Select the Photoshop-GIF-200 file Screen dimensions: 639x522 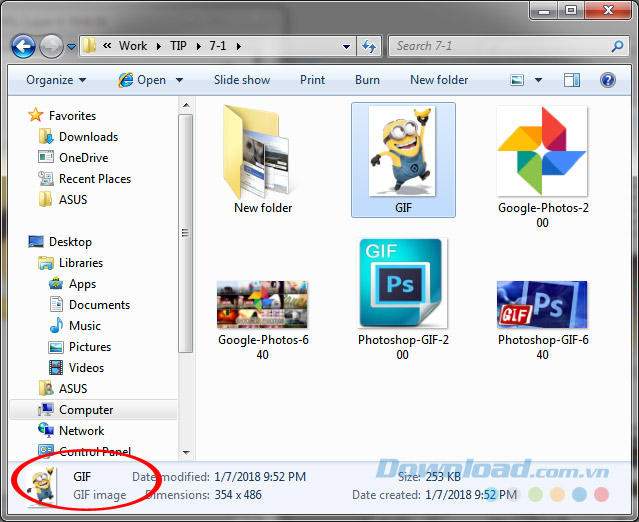(x=403, y=300)
